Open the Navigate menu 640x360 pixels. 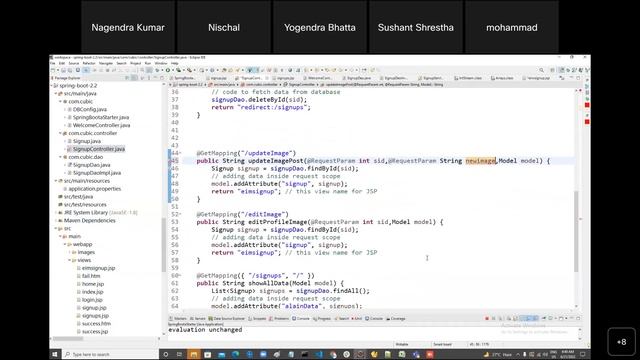coord(106,64)
